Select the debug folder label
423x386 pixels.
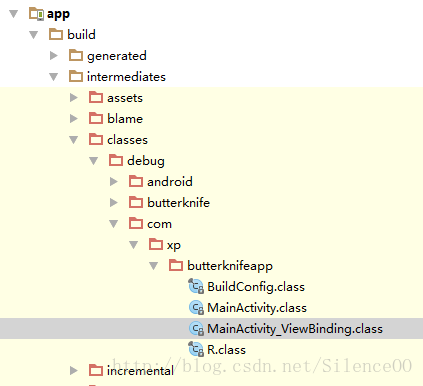(x=146, y=161)
